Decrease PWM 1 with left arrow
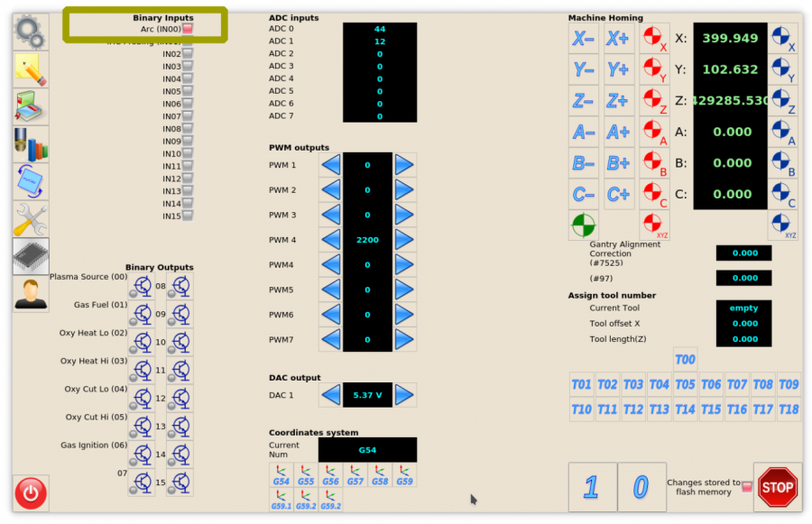The width and height of the screenshot is (812, 524). tap(331, 165)
